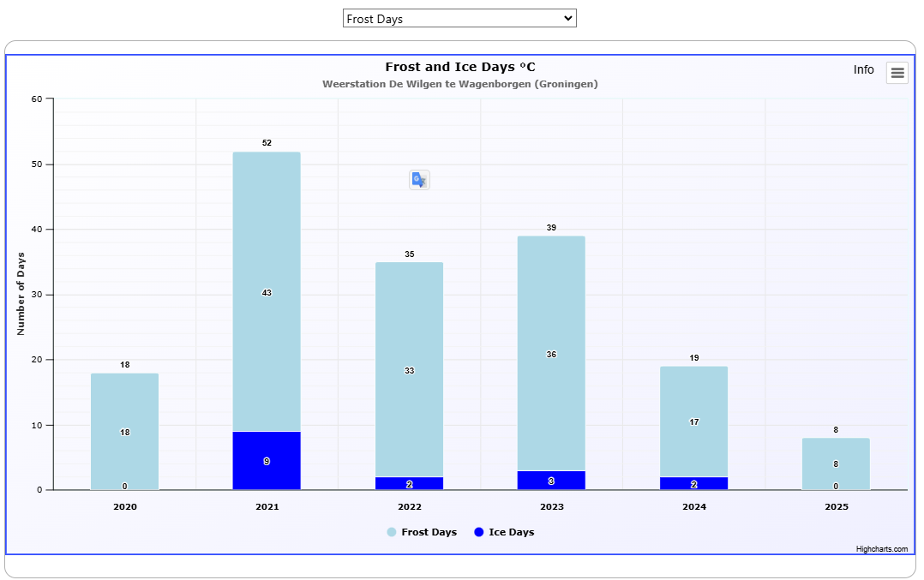Open the Frost Days dropdown selector
The image size is (924, 580).
[x=459, y=18]
